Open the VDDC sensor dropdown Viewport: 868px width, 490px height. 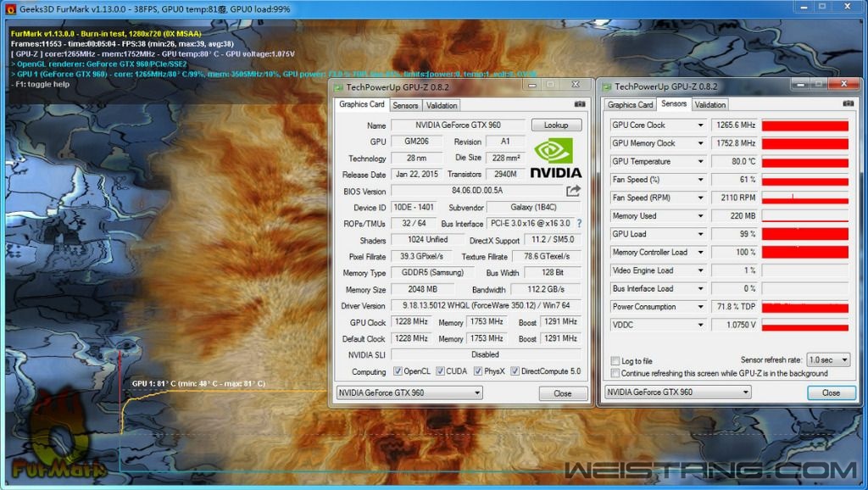click(x=700, y=325)
